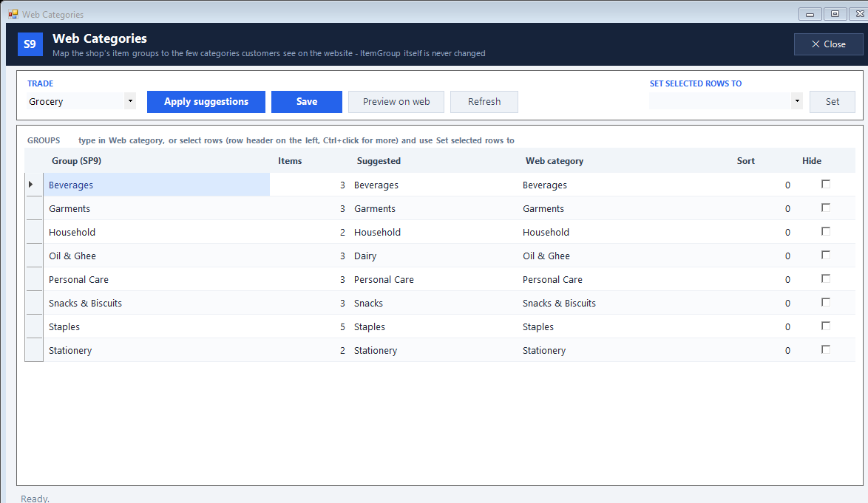Sort by Items column header

(x=309, y=161)
